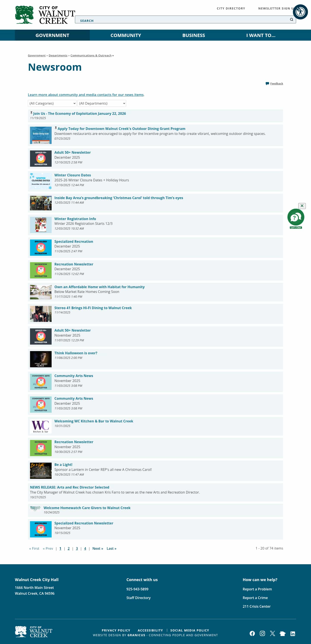This screenshot has height=644, width=311.
Task: Click the Departments breadcrumb
Action: [58, 56]
